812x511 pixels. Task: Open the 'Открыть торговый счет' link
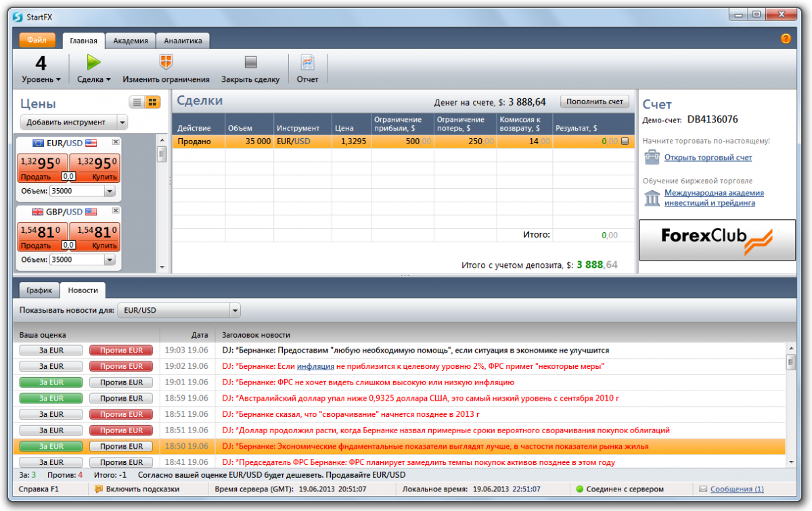click(708, 158)
